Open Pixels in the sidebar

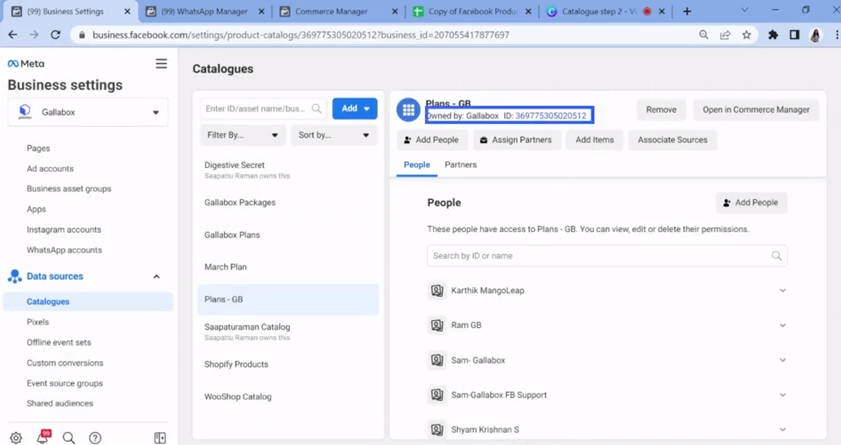(38, 322)
